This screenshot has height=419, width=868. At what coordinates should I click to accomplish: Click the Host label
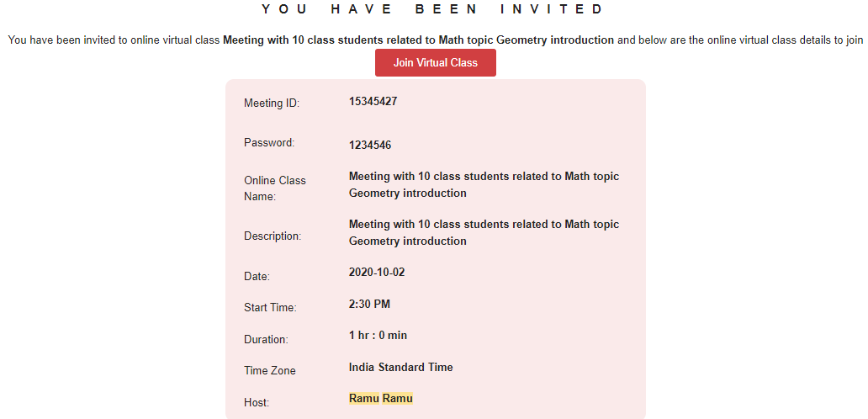257,403
